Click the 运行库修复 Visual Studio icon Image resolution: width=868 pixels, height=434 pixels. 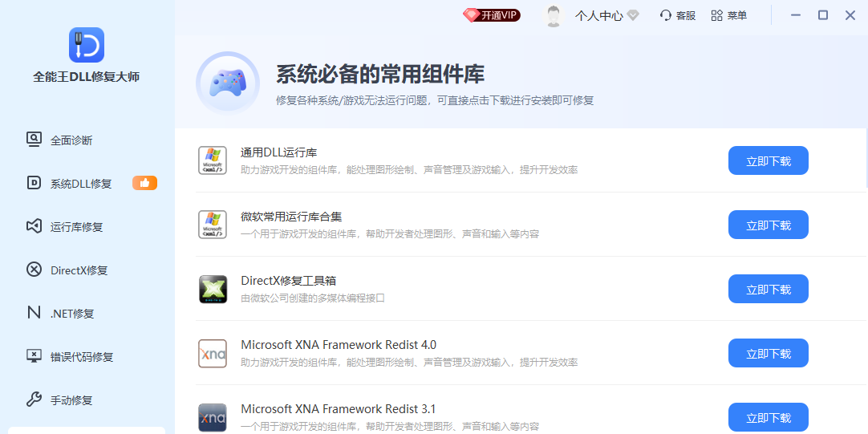click(x=34, y=226)
